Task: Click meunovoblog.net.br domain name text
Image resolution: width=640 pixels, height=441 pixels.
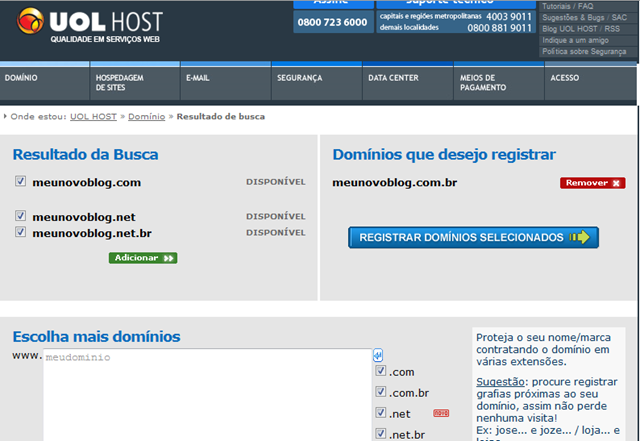Action: pyautogui.click(x=92, y=234)
